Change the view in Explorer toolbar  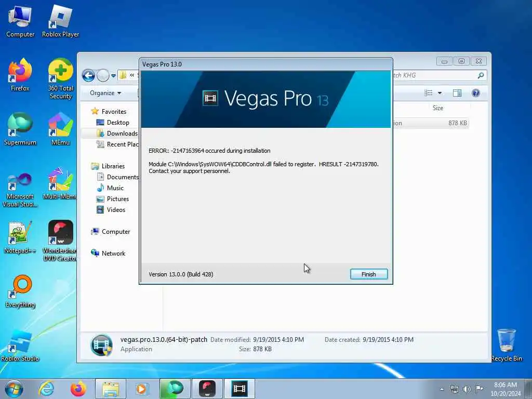tap(429, 93)
